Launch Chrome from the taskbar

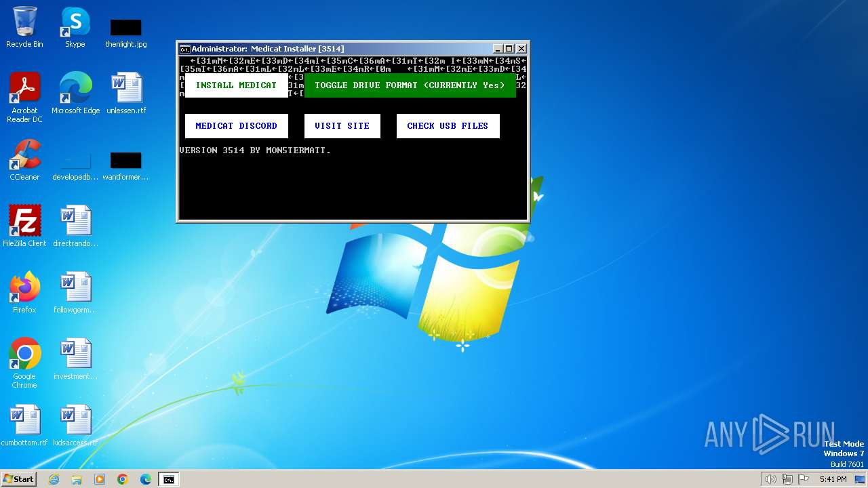123,479
